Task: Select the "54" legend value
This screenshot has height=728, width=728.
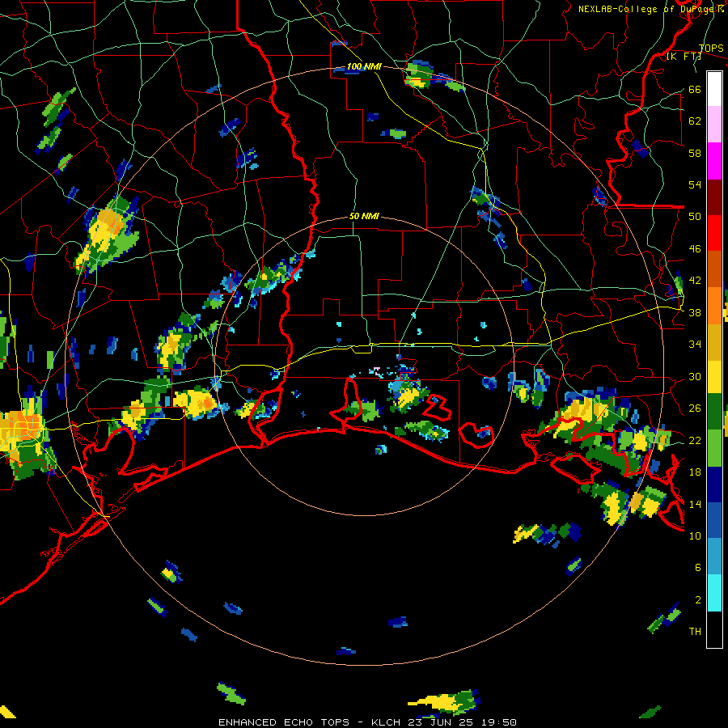Action: (695, 184)
